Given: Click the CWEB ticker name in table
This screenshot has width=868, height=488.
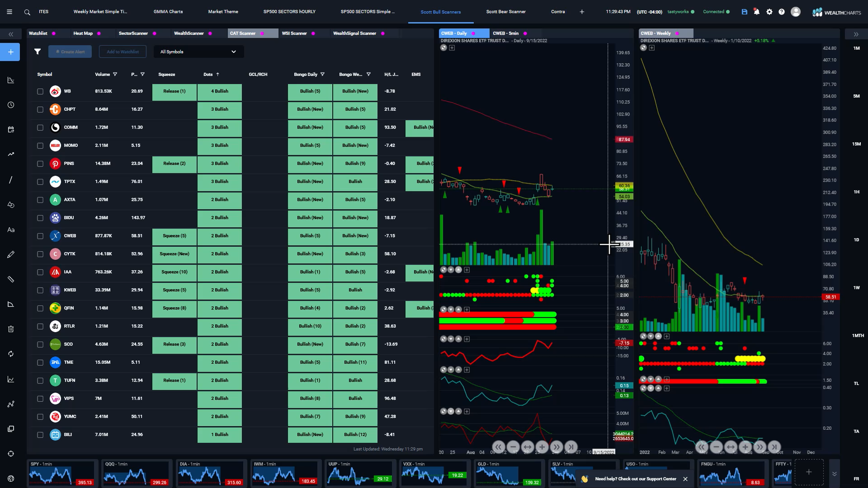Looking at the screenshot, I should [70, 236].
